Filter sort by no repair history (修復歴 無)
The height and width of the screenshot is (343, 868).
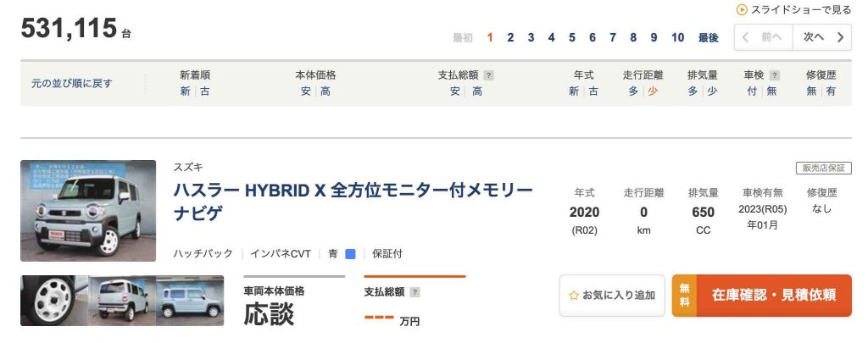811,91
